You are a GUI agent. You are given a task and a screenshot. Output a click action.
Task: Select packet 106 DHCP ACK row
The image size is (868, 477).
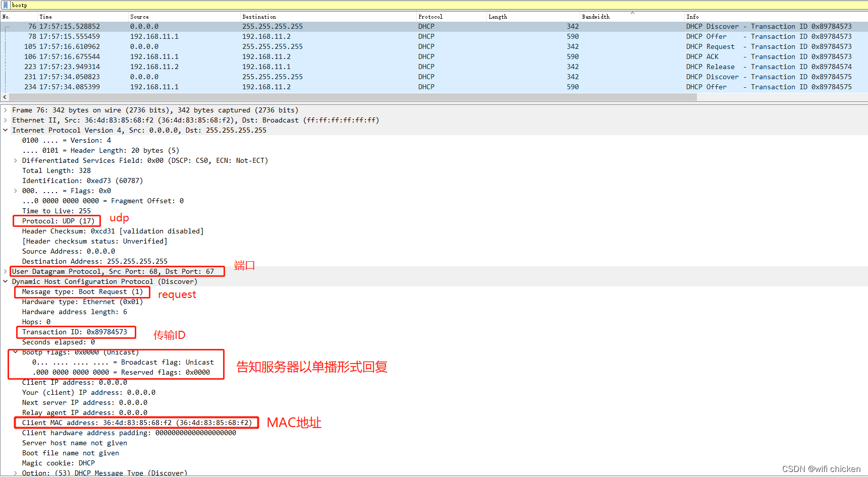434,56
